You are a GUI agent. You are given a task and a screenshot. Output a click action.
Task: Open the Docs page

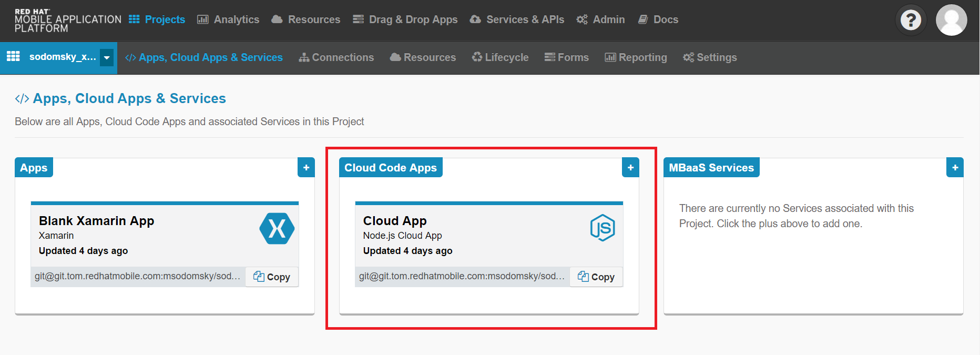658,19
